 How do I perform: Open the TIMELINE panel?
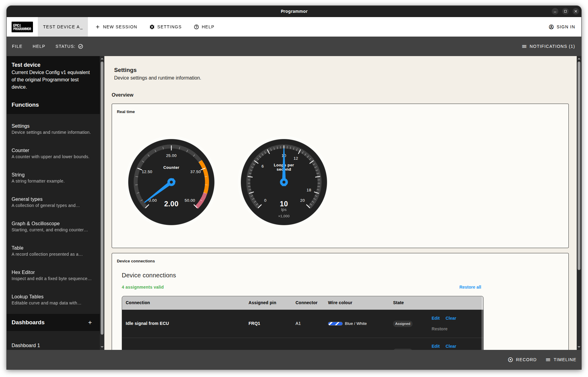pyautogui.click(x=561, y=360)
